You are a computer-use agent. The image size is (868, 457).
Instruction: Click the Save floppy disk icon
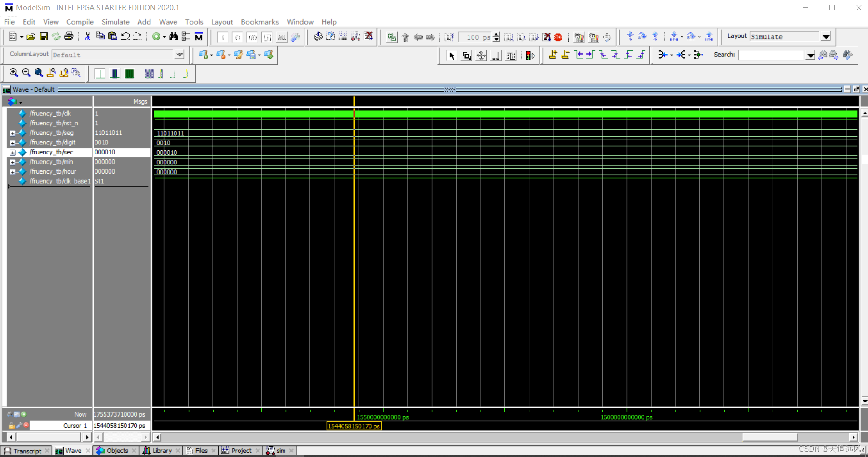click(x=44, y=36)
